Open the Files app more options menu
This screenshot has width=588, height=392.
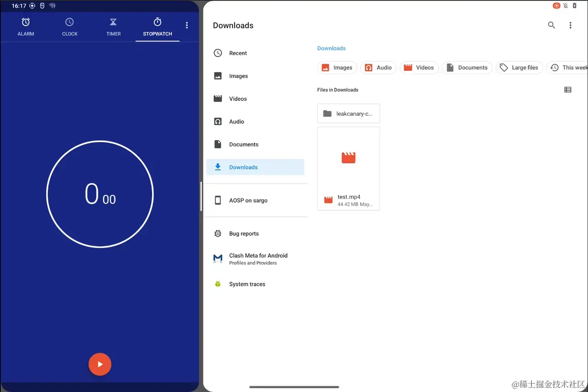pos(570,25)
